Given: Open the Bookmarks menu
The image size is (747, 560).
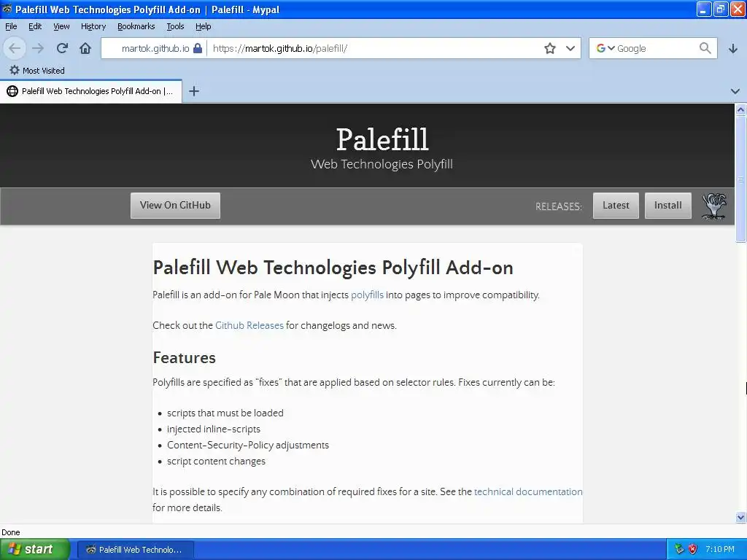Looking at the screenshot, I should (x=136, y=26).
